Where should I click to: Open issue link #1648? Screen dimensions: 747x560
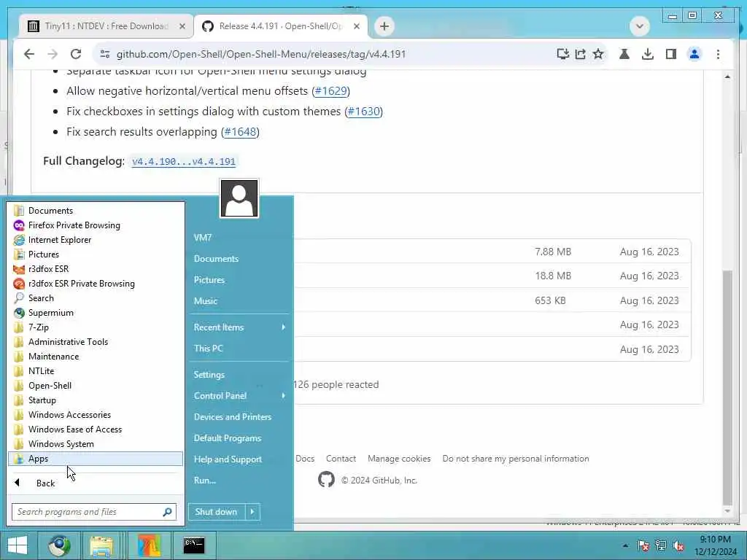pyautogui.click(x=240, y=132)
